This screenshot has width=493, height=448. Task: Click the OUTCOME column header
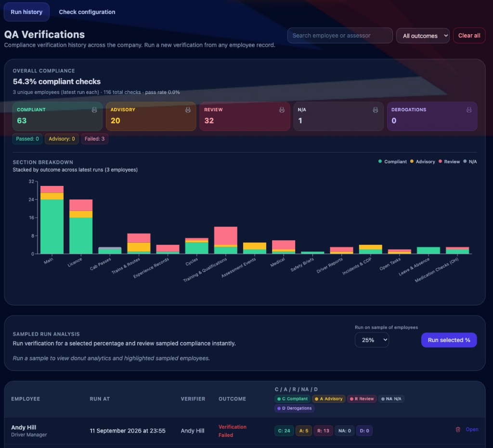(x=232, y=398)
